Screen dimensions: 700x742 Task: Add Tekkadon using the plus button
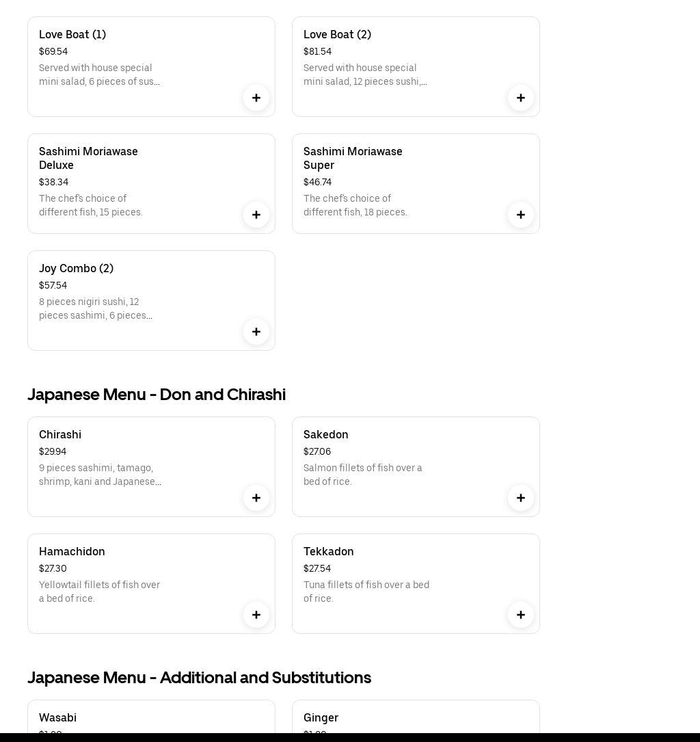point(521,615)
